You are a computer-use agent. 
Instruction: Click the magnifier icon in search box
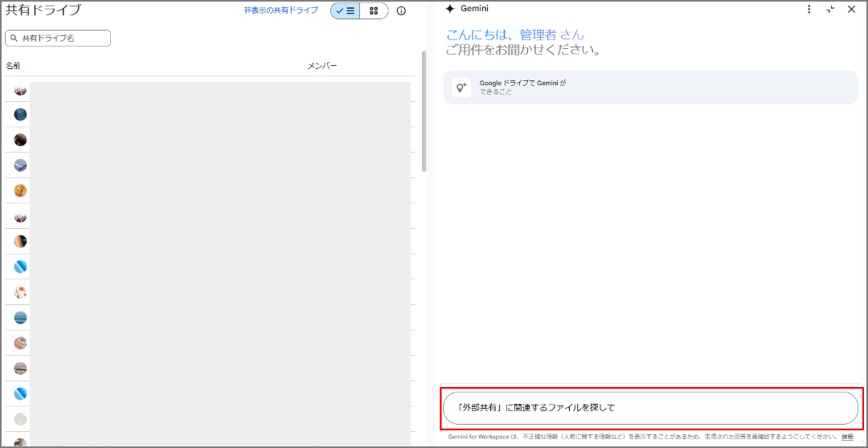14,39
